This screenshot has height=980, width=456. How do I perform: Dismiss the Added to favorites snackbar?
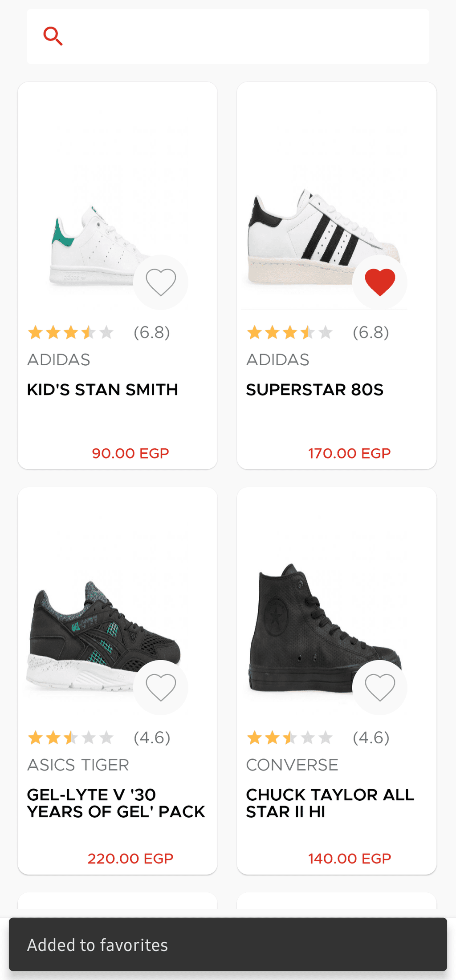228,944
